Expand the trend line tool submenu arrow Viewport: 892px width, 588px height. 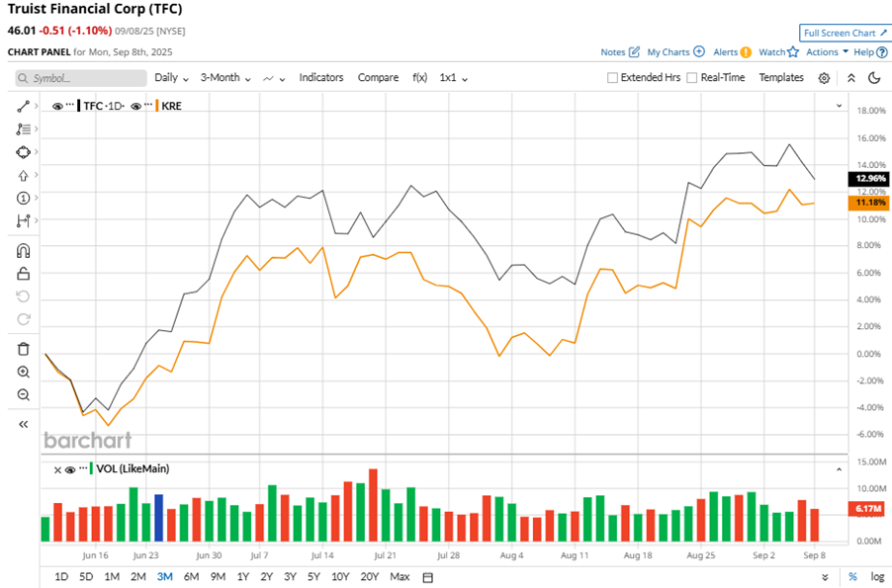[x=36, y=106]
